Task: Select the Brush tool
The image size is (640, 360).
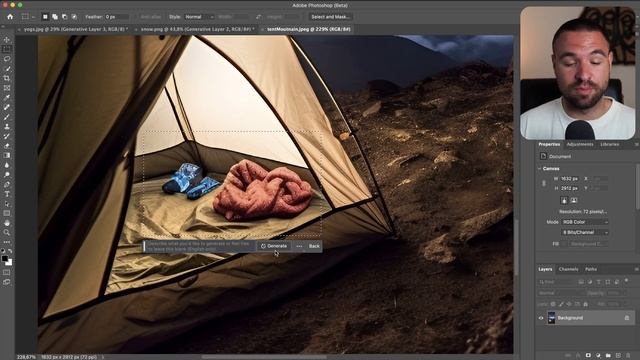Action: (7, 117)
